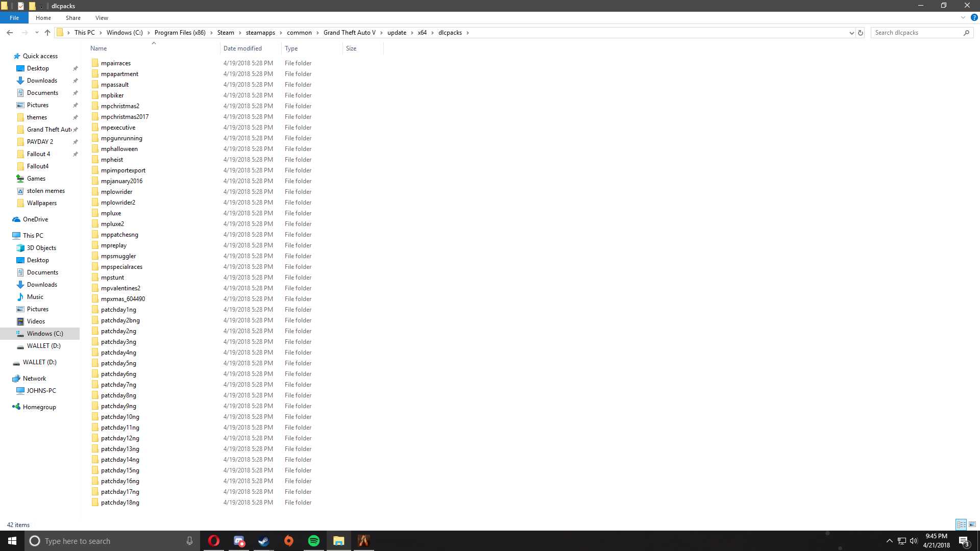Expand the chevron after x64 breadcrumb
Viewport: 980px width, 551px height.
433,33
